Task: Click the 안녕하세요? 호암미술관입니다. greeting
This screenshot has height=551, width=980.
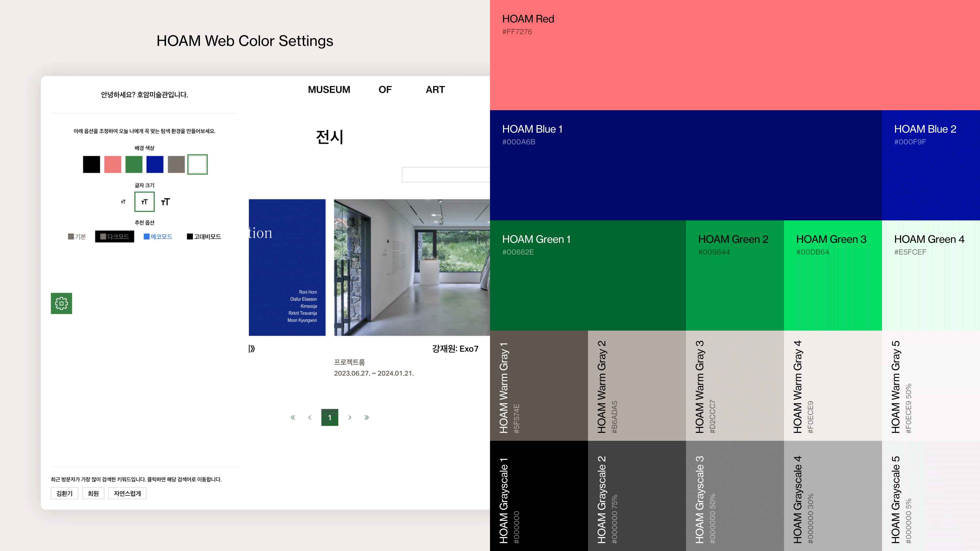Action: tap(144, 95)
